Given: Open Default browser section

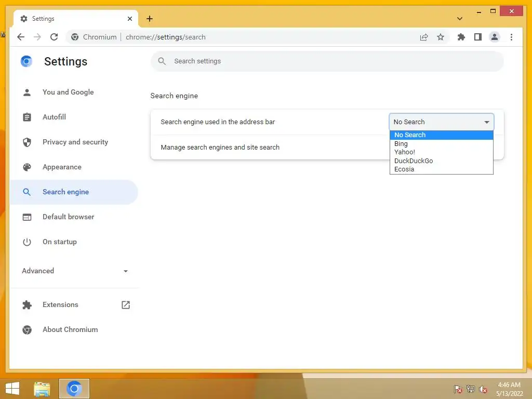Looking at the screenshot, I should pyautogui.click(x=74, y=217).
